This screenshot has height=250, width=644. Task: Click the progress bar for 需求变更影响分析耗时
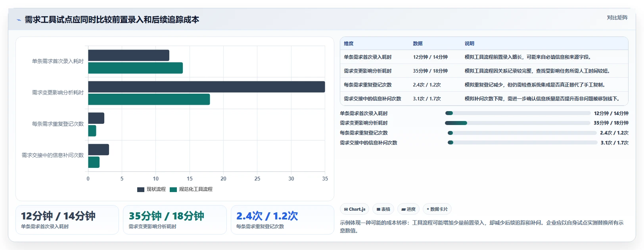point(518,123)
